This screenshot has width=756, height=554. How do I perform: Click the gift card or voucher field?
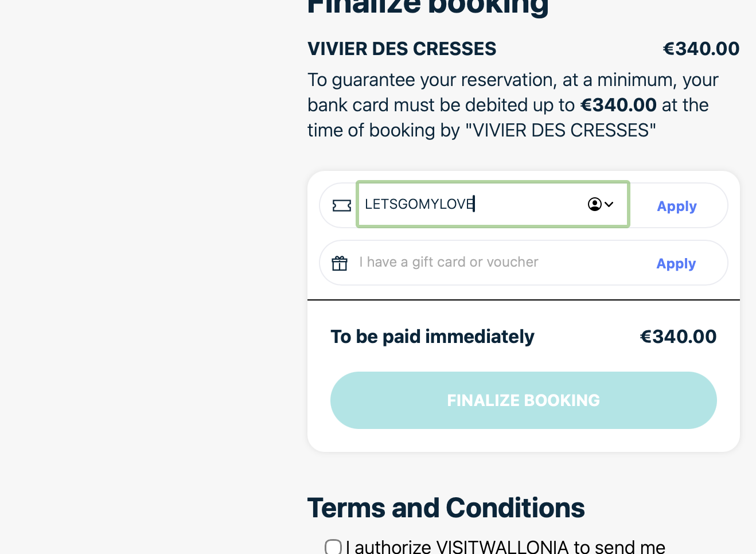point(493,263)
